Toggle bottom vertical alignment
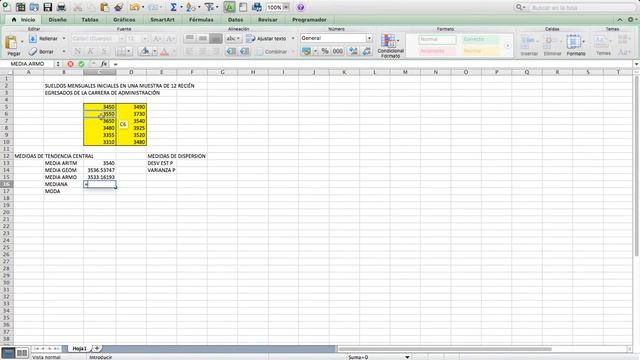This screenshot has height=360, width=640. click(216, 38)
